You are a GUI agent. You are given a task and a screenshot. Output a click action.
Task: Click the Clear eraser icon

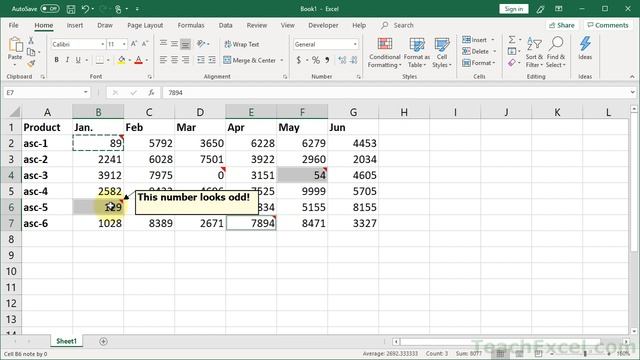point(512,63)
